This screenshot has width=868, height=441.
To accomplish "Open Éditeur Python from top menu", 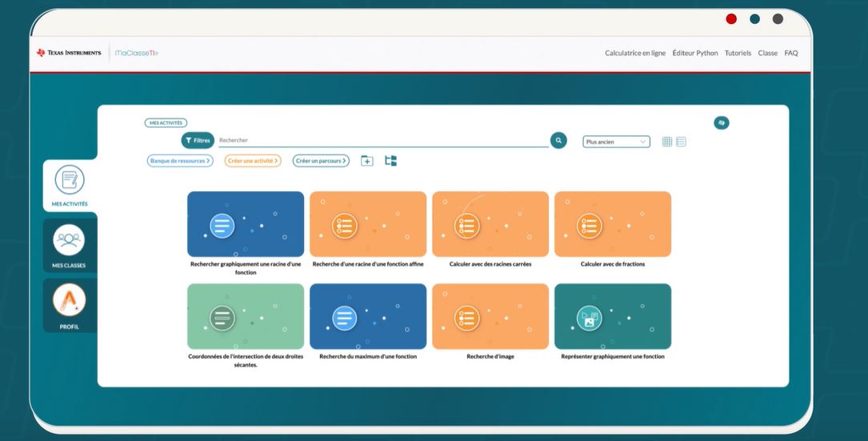I will (x=694, y=53).
